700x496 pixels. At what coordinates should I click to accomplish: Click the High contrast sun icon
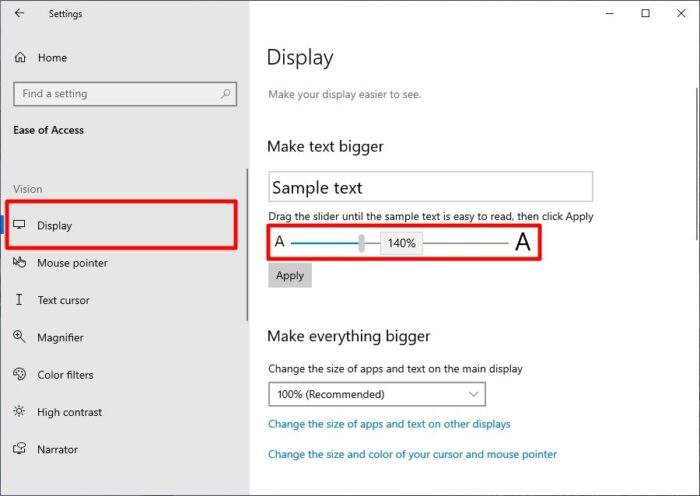click(x=19, y=411)
